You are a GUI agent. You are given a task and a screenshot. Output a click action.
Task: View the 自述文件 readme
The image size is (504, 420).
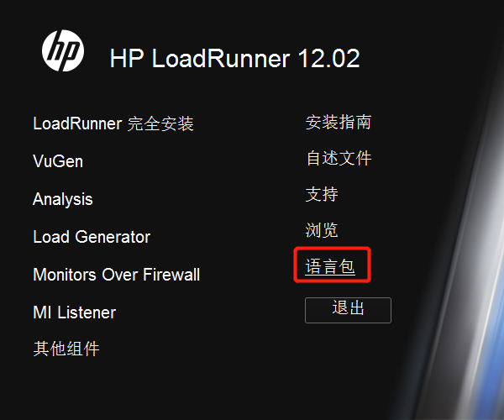tap(339, 158)
